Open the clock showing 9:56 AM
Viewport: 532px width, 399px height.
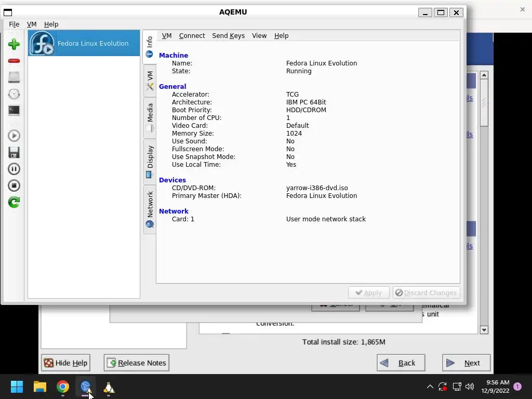tap(495, 387)
